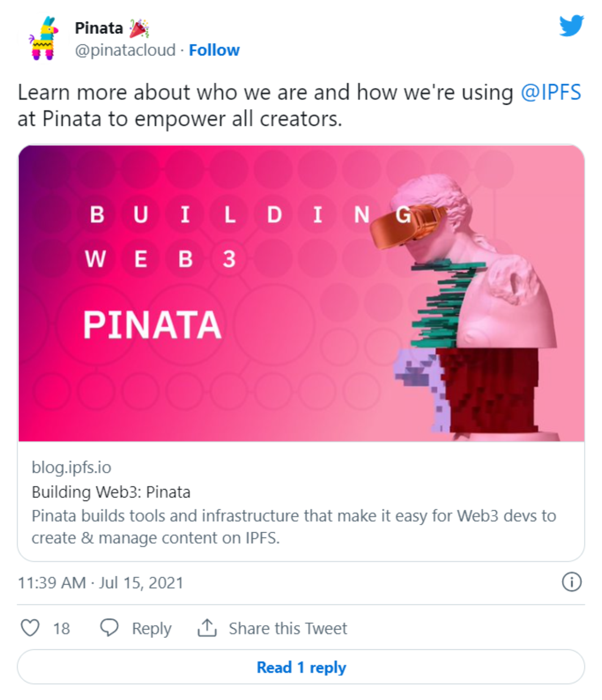
Task: Click the Pinata display name
Action: [x=100, y=28]
